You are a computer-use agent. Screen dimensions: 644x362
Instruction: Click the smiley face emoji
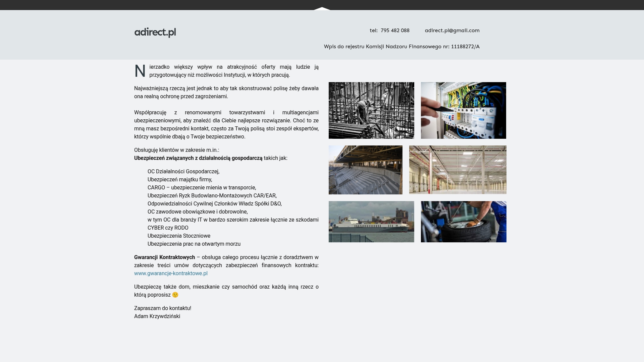[175, 295]
